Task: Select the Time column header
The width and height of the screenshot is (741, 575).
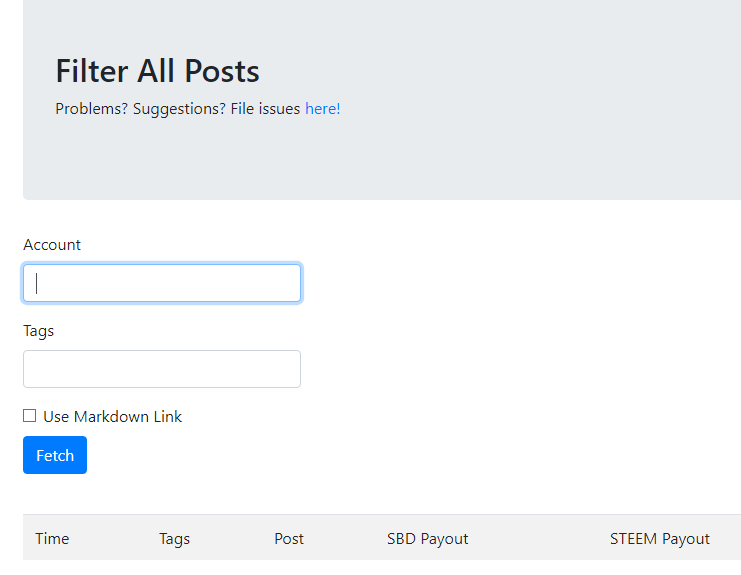Action: pyautogui.click(x=52, y=539)
